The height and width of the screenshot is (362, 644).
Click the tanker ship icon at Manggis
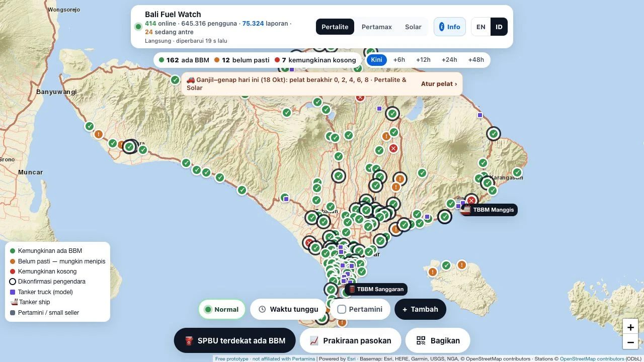466,210
